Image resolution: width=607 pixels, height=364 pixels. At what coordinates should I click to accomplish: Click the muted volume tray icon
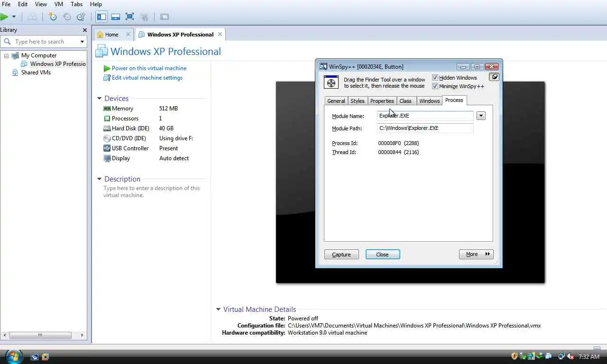(570, 356)
